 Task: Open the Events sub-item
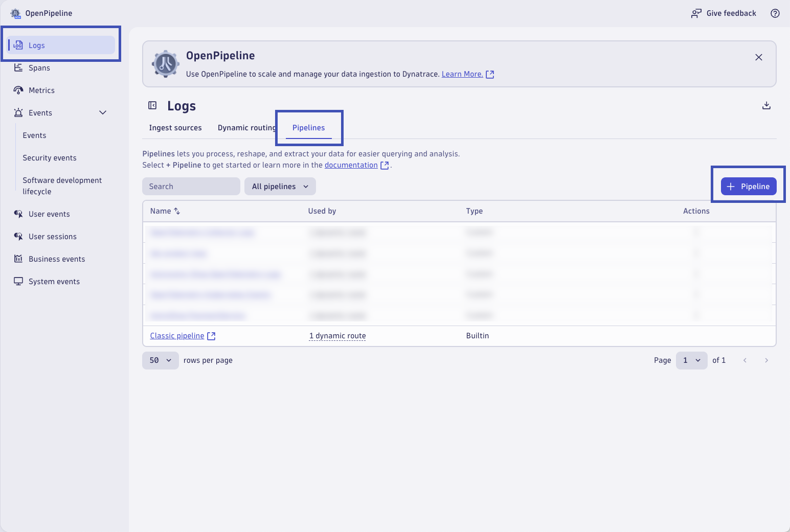point(34,135)
